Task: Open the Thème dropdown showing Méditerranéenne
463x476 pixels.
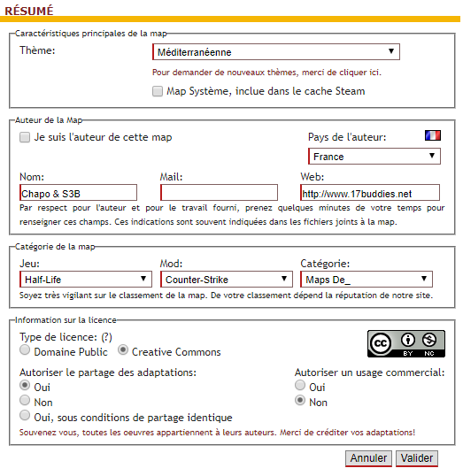Action: point(276,52)
